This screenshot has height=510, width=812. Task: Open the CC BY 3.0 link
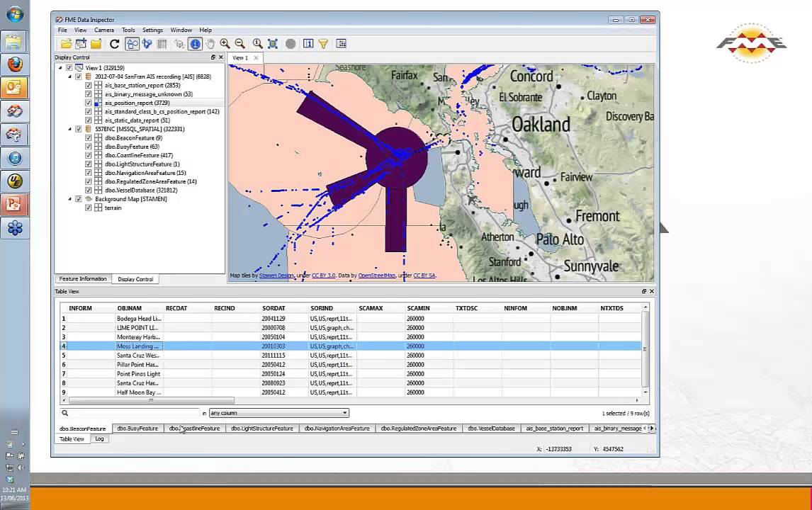(324, 276)
